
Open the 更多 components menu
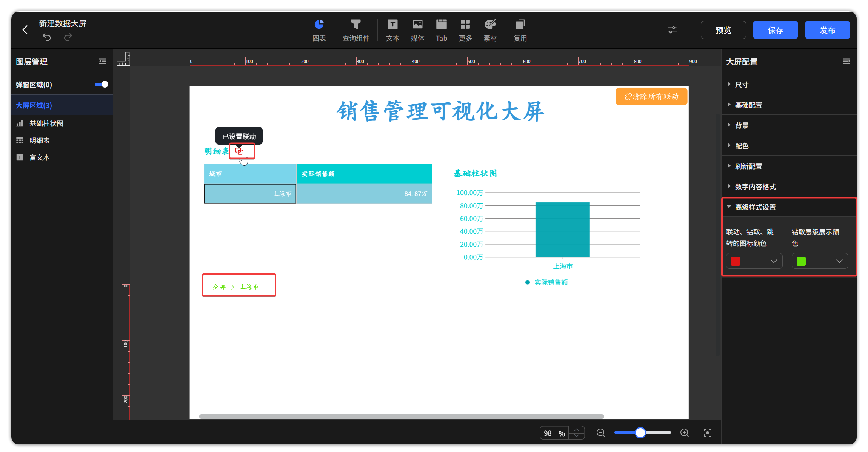coord(465,30)
